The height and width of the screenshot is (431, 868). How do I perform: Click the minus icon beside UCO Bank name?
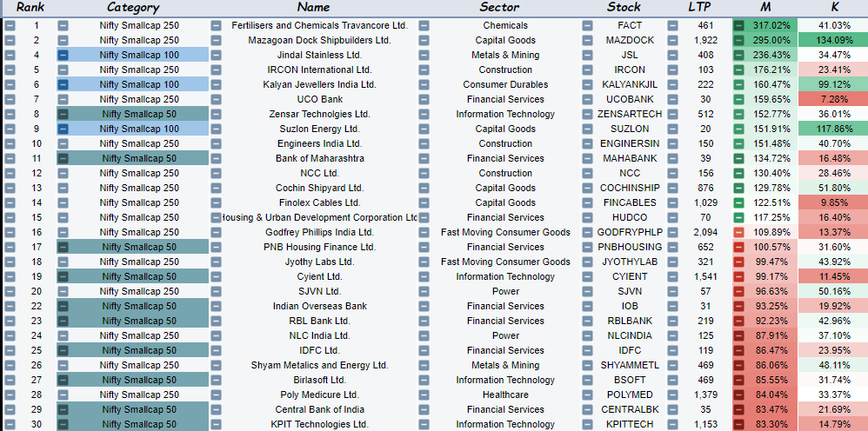216,100
